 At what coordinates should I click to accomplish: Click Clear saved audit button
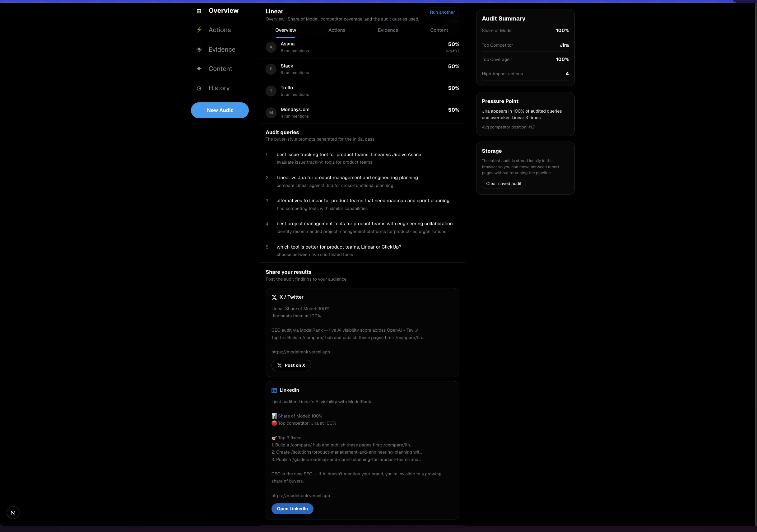coord(504,184)
